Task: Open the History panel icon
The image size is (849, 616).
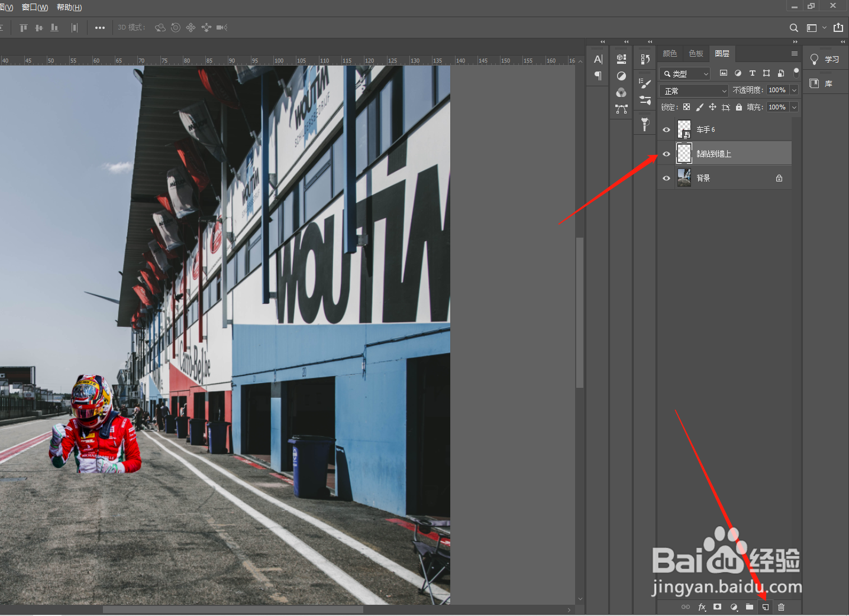Action: (x=645, y=59)
